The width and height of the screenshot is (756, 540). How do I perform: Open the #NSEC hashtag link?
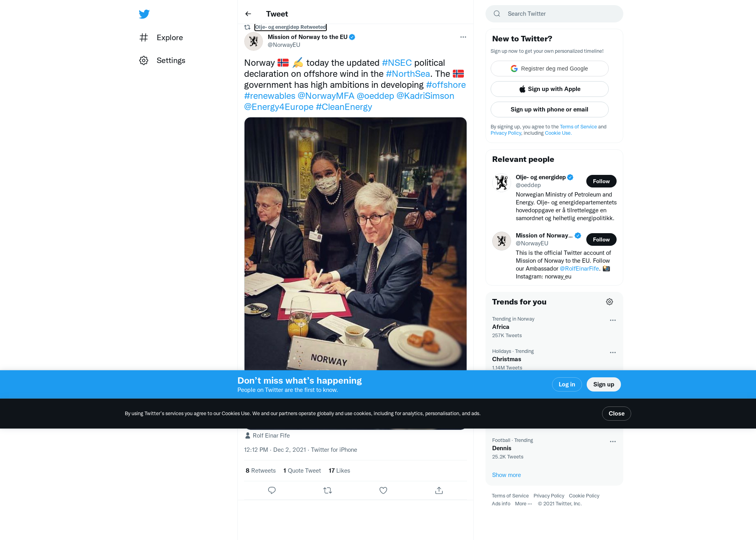point(397,63)
